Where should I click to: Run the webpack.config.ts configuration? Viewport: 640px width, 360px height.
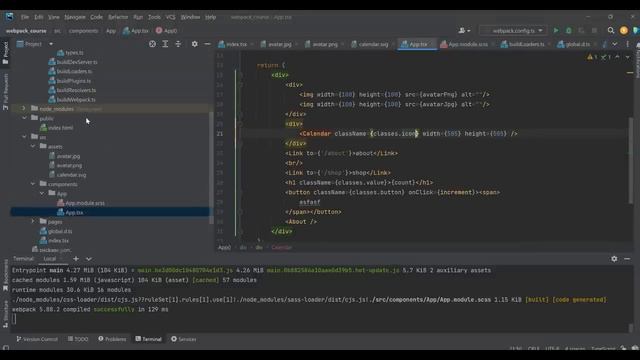point(556,31)
